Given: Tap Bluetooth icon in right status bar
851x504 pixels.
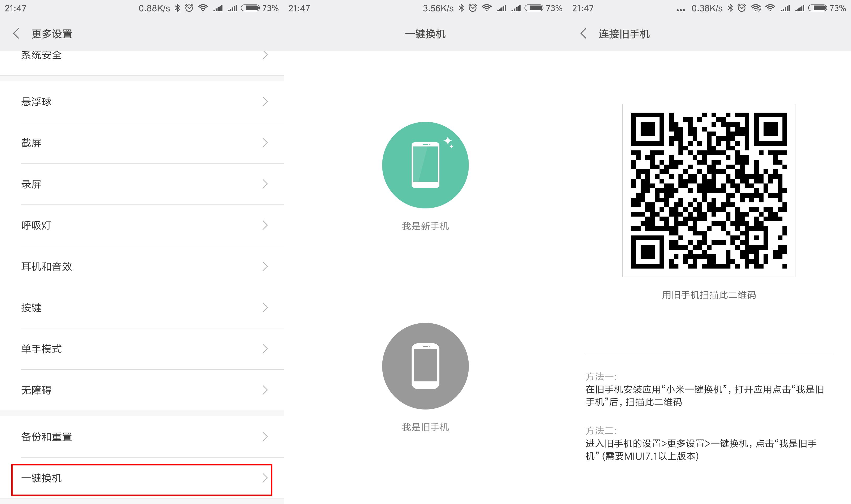Looking at the screenshot, I should pyautogui.click(x=730, y=8).
